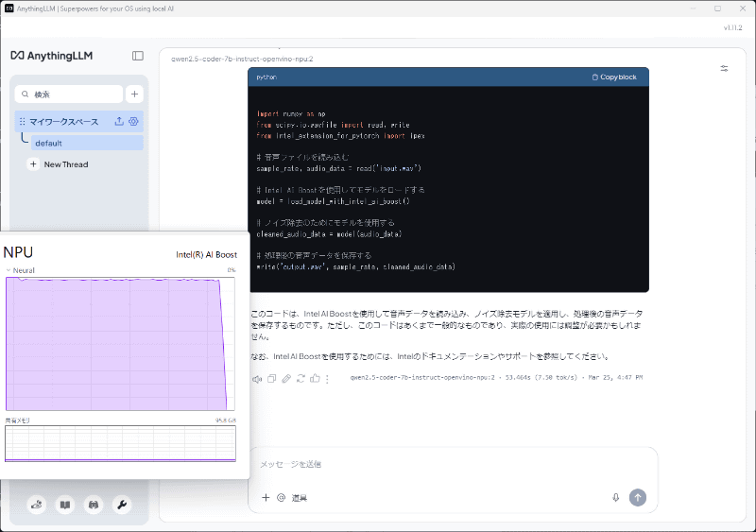This screenshot has width=756, height=532.
Task: Activate microphone voice input
Action: coord(616,497)
